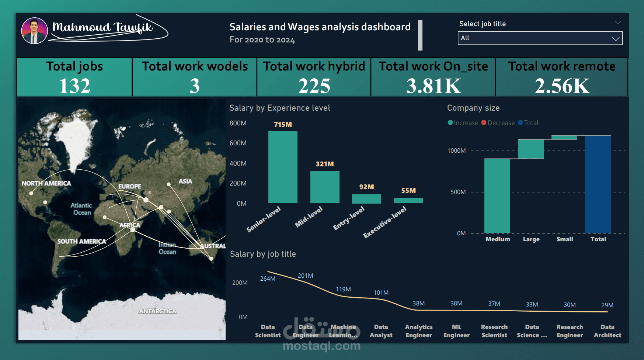The height and width of the screenshot is (360, 644).
Task: Click the Total work On_site 3.81K card
Action: point(433,77)
